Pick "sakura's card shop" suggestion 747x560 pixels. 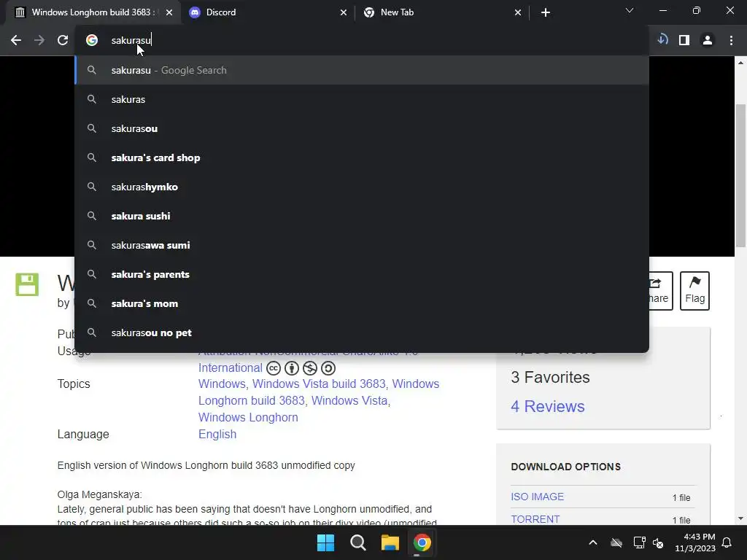[362, 157]
